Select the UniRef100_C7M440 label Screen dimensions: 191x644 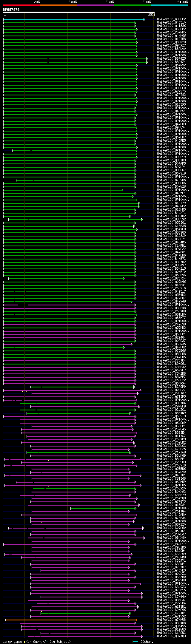171,597
